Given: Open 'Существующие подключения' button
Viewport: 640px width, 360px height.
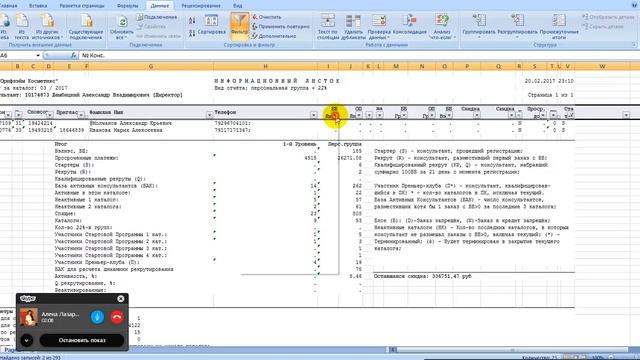Looking at the screenshot, I should pos(86,27).
